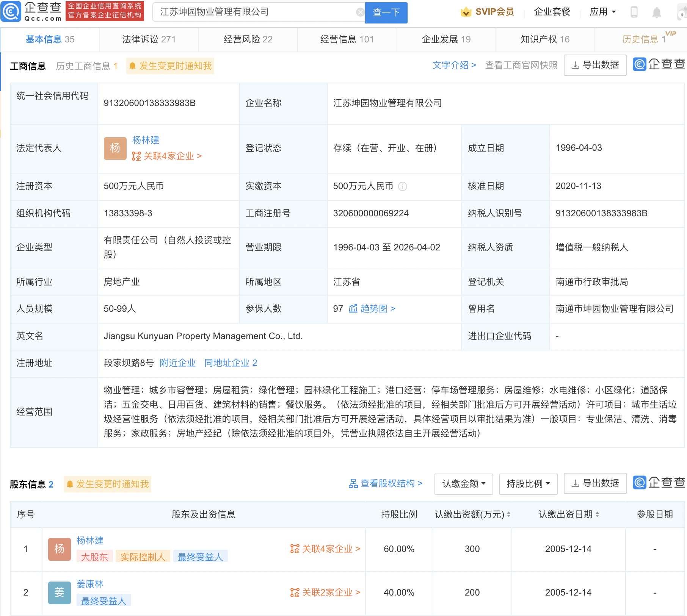Screen dimensions: 687x616
Task: Select former name 南通市坤园物业管理有限公司
Action: point(614,308)
